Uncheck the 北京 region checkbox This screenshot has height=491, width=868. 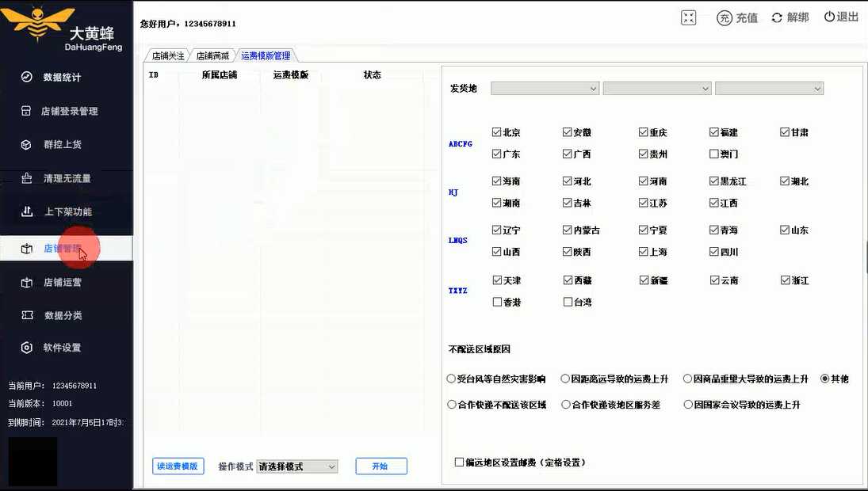click(x=497, y=132)
